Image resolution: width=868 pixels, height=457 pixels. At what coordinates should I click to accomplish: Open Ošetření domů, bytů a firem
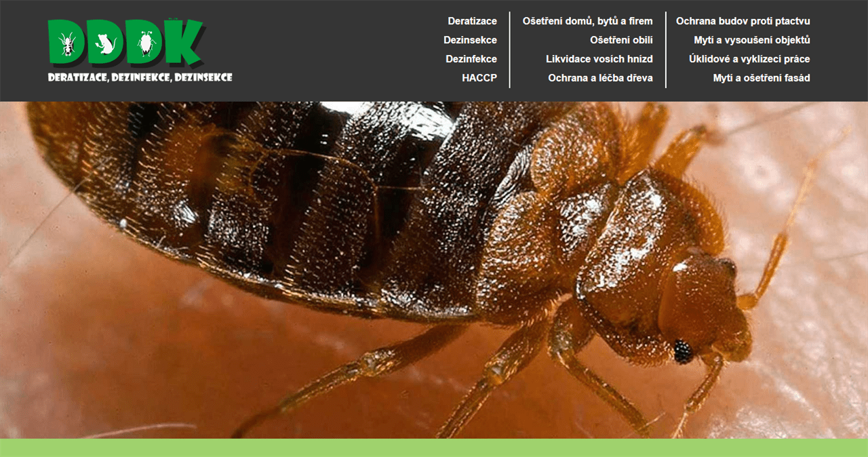click(587, 21)
